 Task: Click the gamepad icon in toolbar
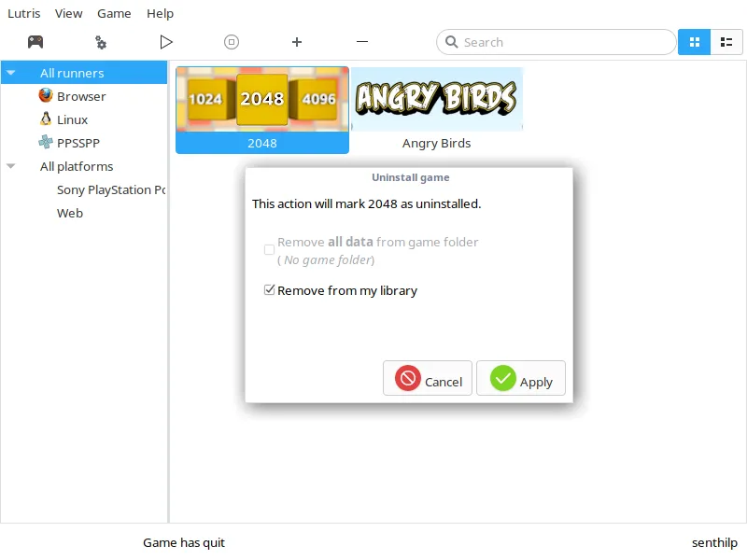(35, 42)
